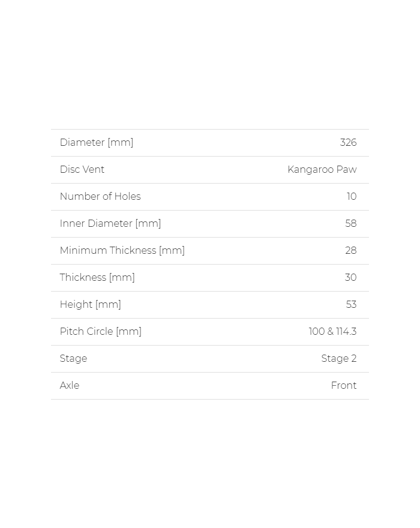The width and height of the screenshot is (420, 528).
Task: Click the "Minimum Thickness [mm]" label
Action: click(122, 251)
